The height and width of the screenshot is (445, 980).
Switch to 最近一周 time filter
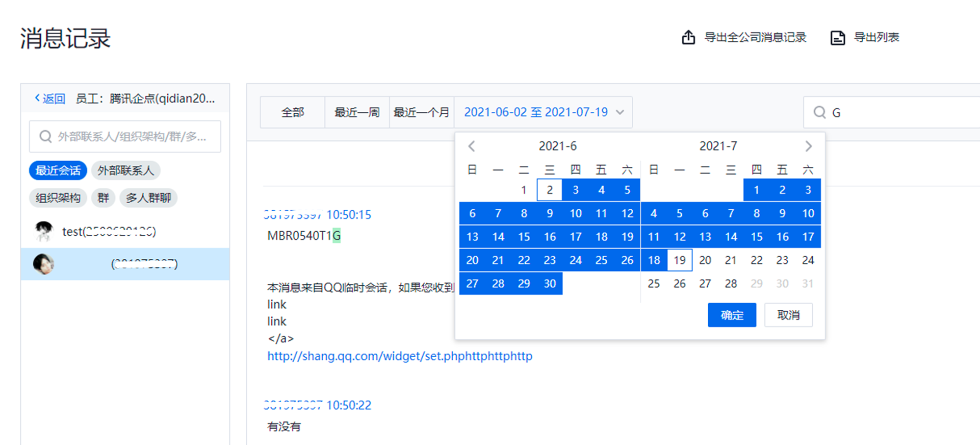tap(357, 112)
